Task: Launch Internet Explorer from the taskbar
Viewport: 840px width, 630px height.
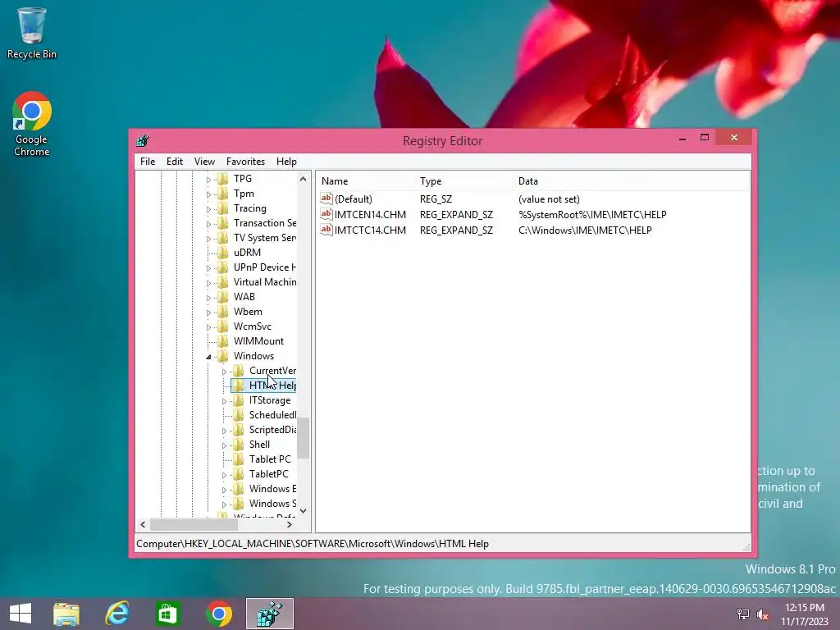Action: tap(116, 614)
